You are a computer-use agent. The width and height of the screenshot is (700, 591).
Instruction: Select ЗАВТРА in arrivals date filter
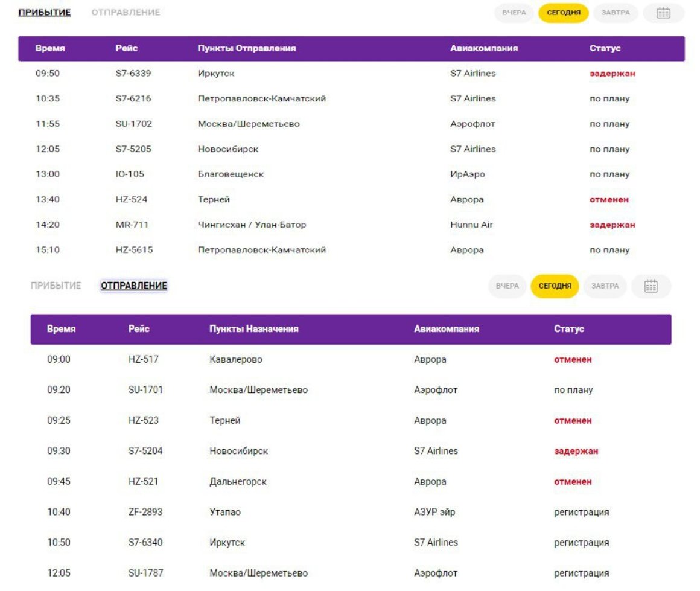point(615,13)
